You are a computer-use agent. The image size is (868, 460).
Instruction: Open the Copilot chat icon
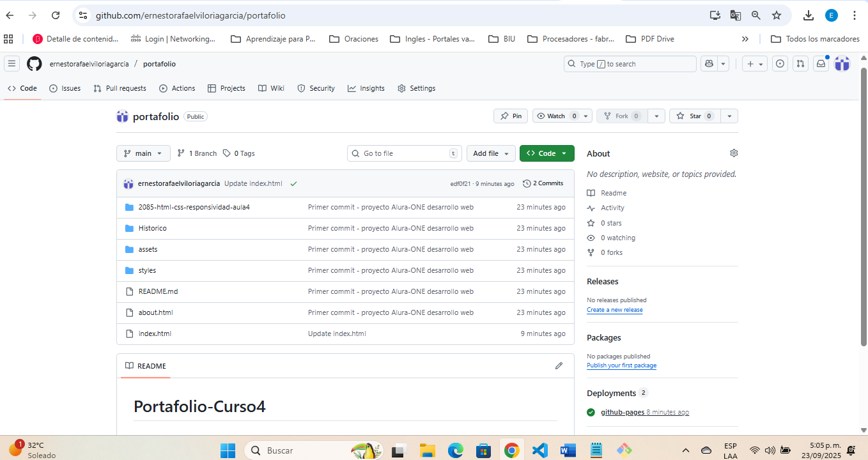pyautogui.click(x=708, y=64)
